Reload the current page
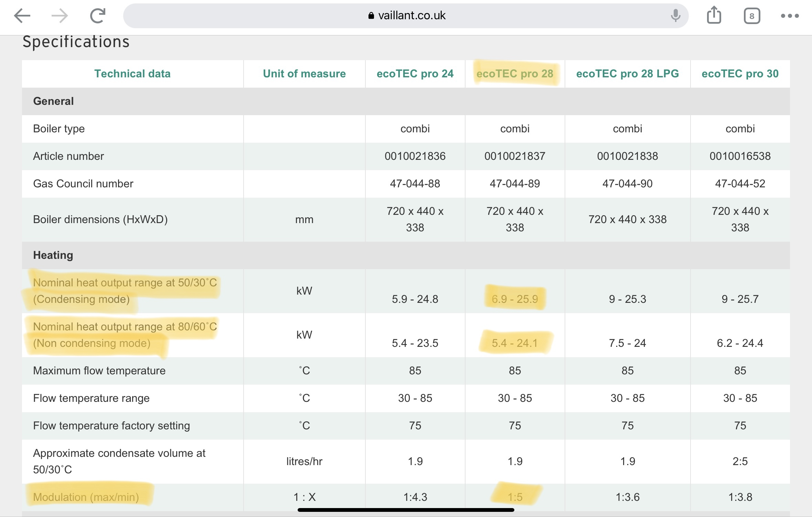 [x=98, y=16]
